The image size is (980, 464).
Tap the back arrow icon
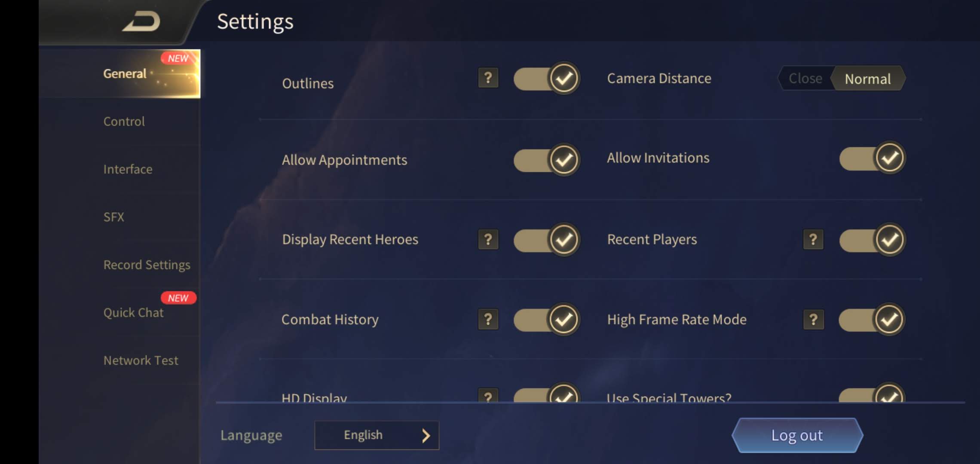tap(142, 21)
